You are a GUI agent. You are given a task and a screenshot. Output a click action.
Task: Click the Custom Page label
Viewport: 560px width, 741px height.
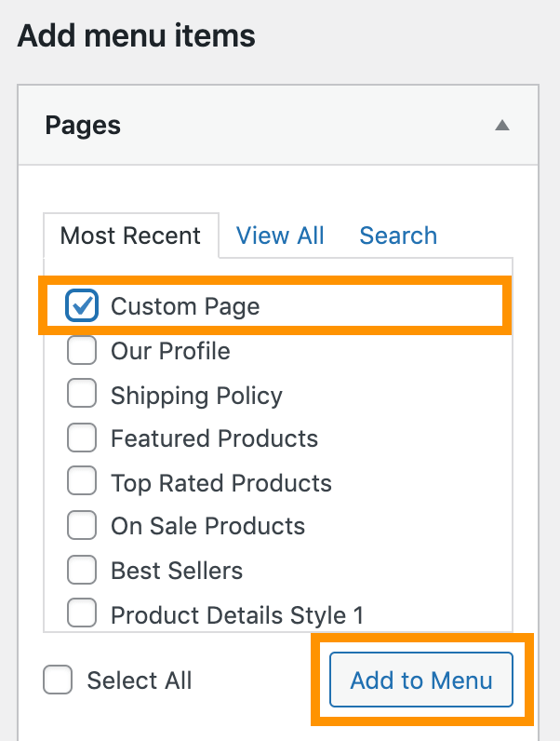(x=185, y=306)
